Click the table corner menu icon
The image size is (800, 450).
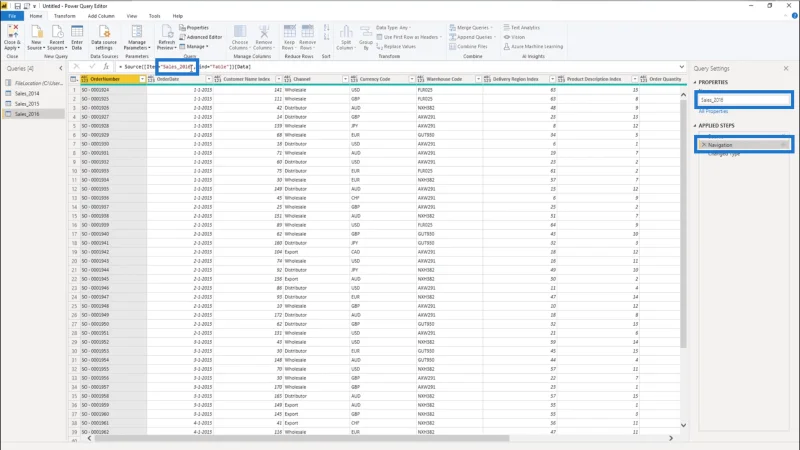pyautogui.click(x=74, y=79)
